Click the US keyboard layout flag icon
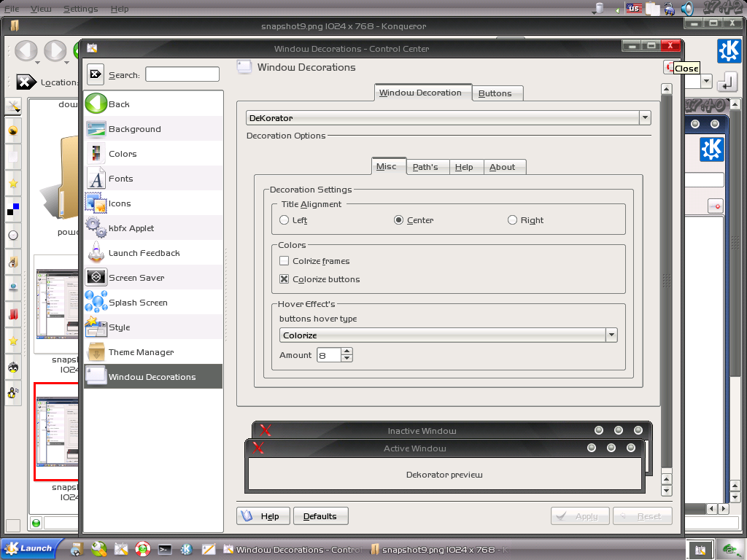The image size is (747, 560). pos(634,8)
